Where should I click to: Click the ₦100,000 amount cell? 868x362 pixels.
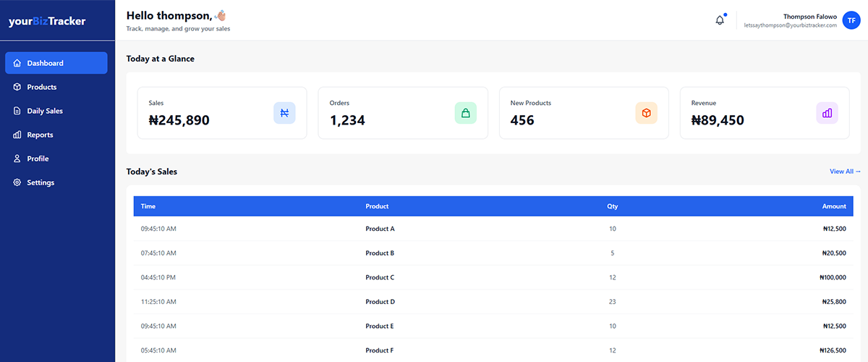tap(833, 277)
